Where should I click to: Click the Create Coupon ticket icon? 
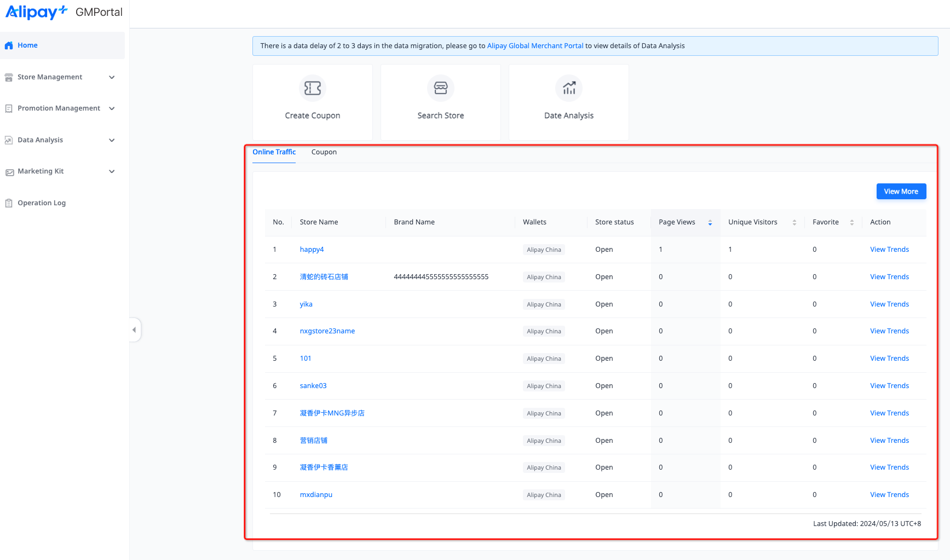pos(312,88)
